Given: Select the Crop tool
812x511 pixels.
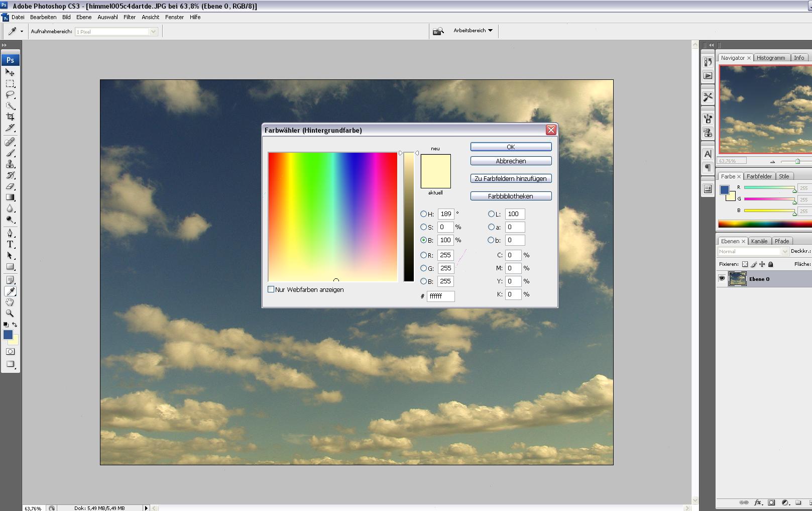Looking at the screenshot, I should tap(10, 117).
